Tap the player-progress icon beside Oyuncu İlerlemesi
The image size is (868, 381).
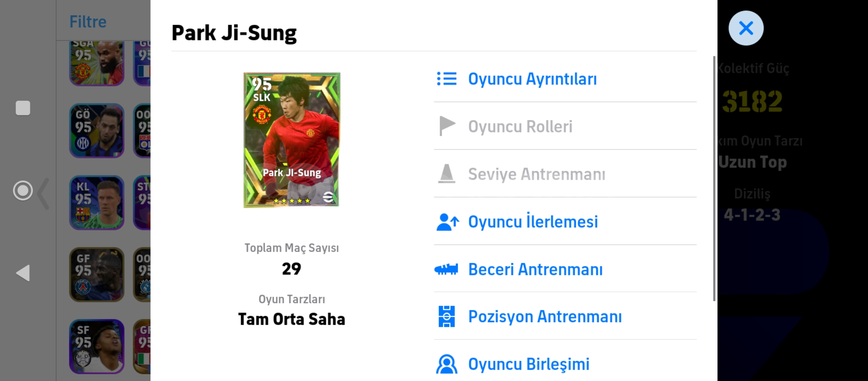click(447, 222)
